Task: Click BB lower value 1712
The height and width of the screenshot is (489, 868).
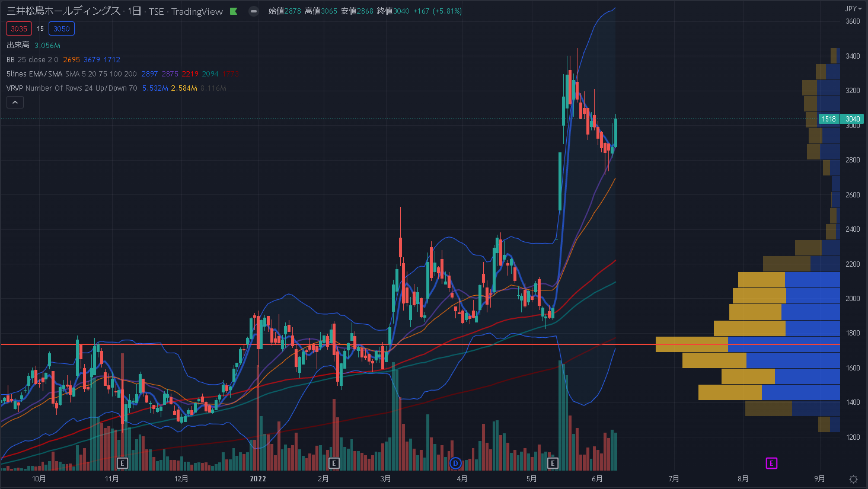Action: 112,59
